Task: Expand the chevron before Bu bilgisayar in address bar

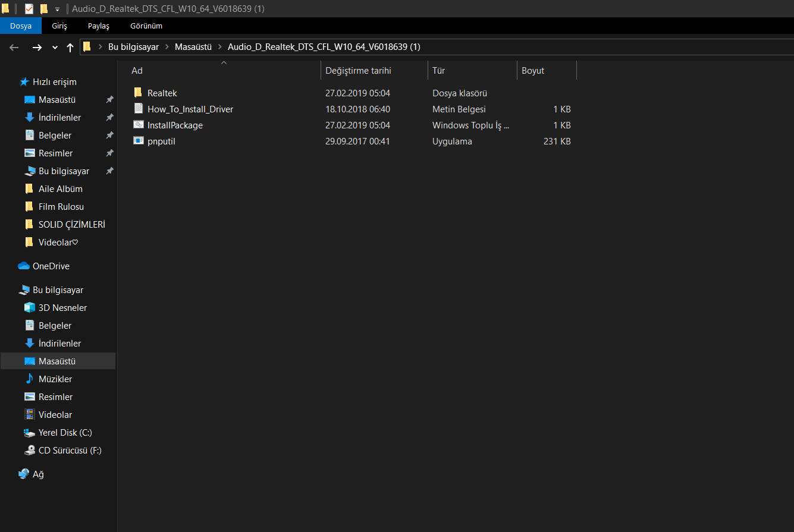Action: [x=100, y=47]
